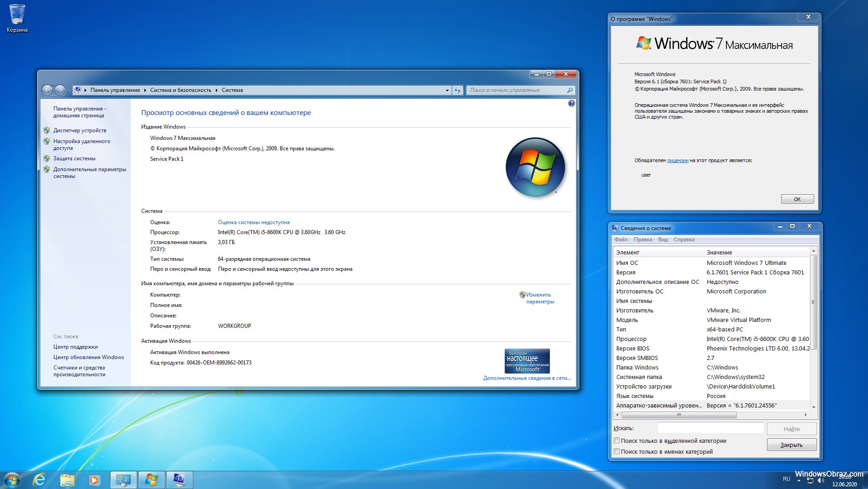Open the 'Справка' menu in System Information

coord(684,240)
